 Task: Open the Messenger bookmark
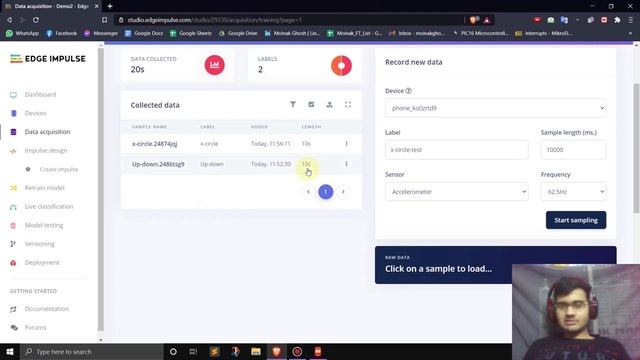coord(101,33)
